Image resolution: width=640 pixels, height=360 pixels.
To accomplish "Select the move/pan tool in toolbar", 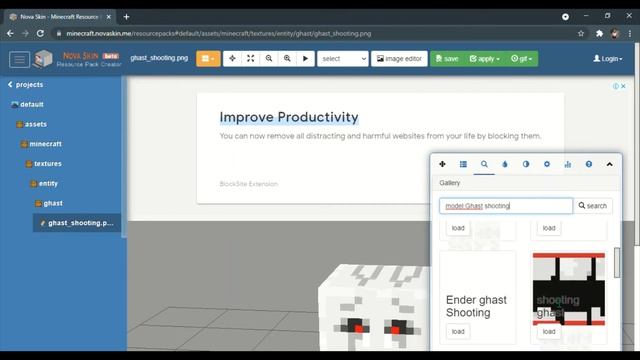I will (x=232, y=59).
